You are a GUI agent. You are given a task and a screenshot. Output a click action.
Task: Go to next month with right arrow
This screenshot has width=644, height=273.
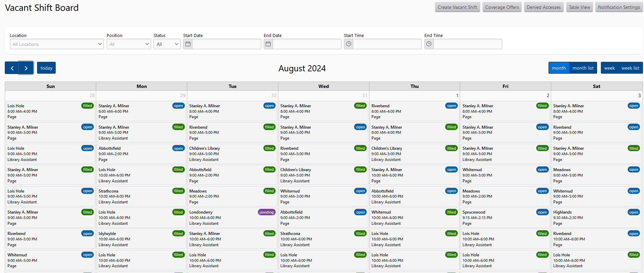[x=26, y=68]
